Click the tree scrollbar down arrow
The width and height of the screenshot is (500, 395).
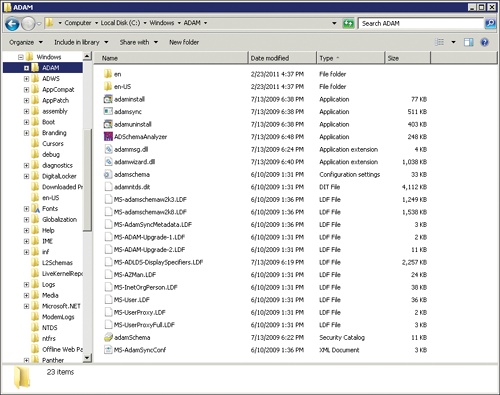point(87,358)
